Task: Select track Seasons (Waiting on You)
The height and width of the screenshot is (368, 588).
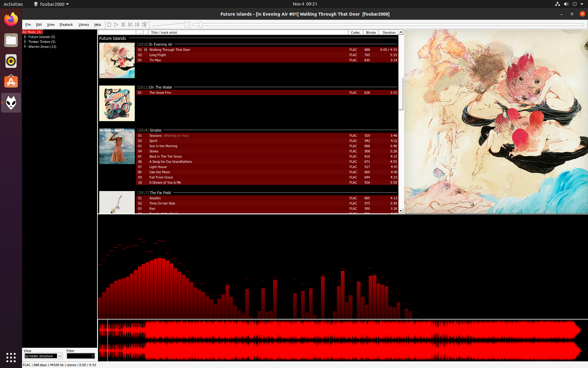Action: click(267, 136)
